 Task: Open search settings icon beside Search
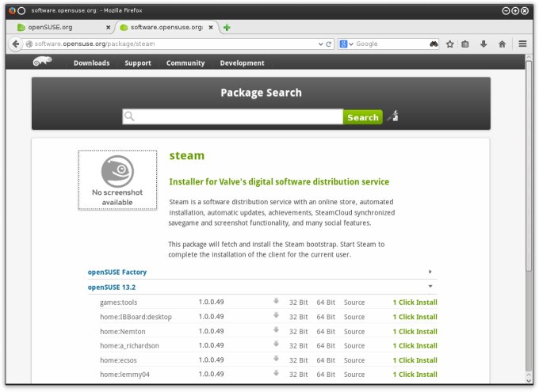point(392,116)
